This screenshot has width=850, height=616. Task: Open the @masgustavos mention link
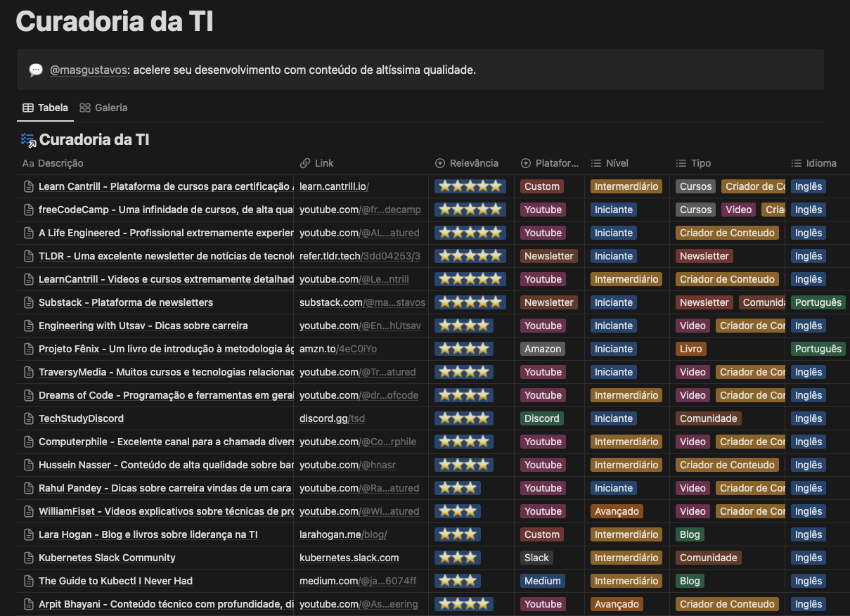pyautogui.click(x=89, y=70)
